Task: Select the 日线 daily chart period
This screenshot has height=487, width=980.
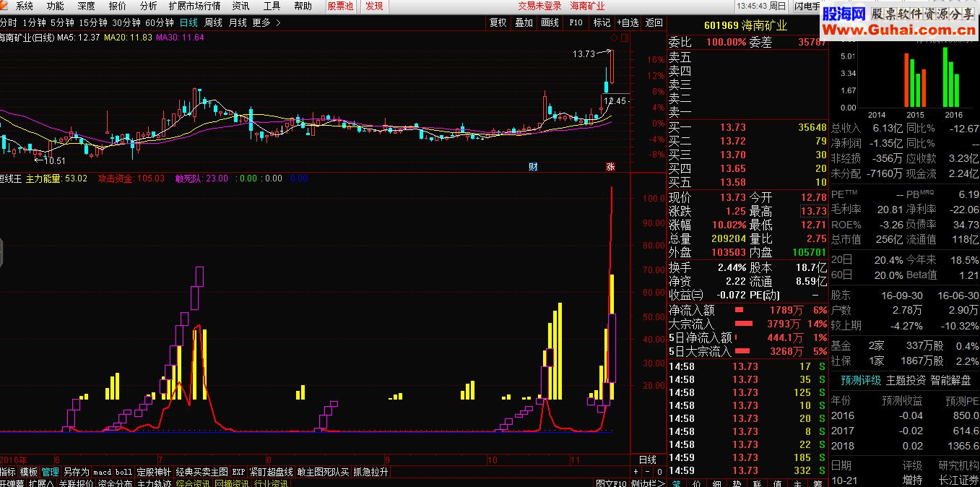Action: (x=188, y=22)
